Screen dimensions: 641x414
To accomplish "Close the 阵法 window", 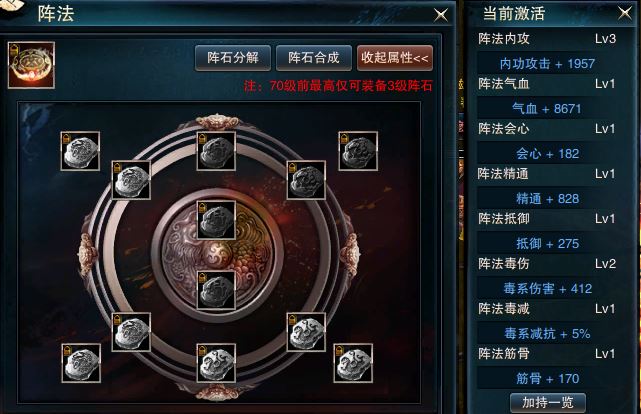I will click(x=441, y=15).
